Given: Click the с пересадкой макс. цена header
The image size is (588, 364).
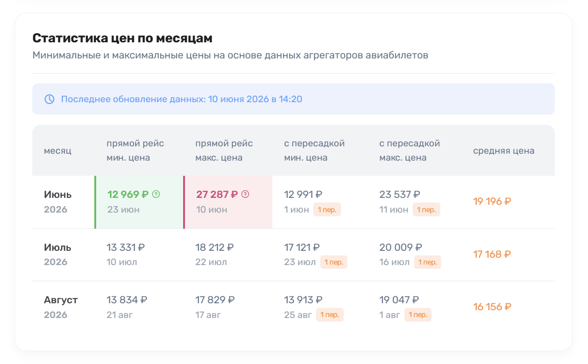Looking at the screenshot, I should [x=410, y=150].
